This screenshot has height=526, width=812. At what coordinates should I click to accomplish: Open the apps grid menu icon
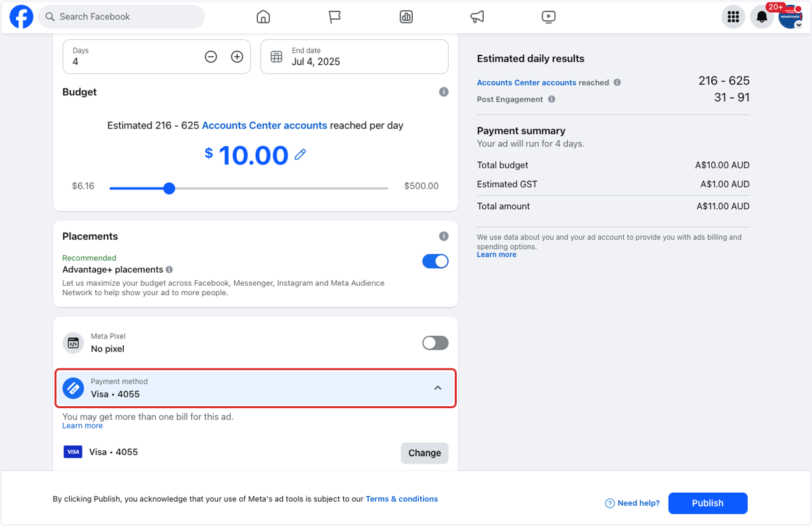733,17
